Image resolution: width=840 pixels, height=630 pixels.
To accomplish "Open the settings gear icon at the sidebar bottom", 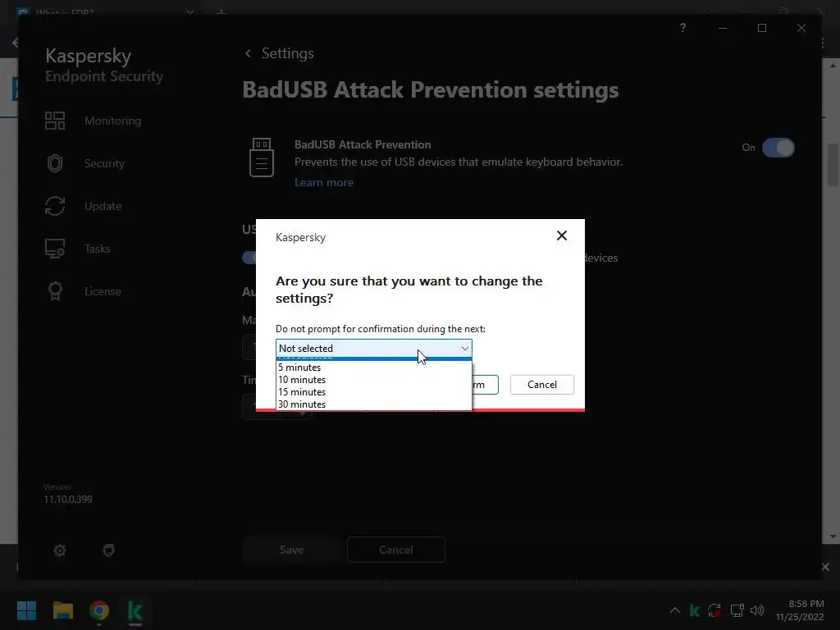I will click(60, 550).
